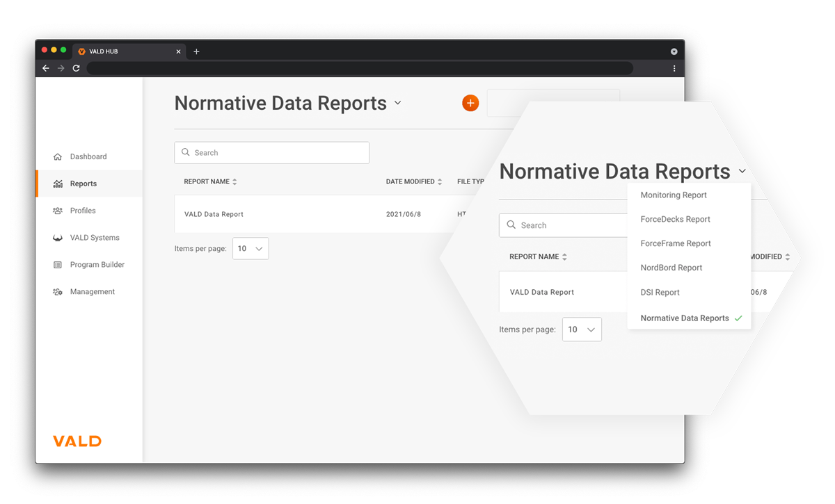Reload the page with refresh icon
Viewport: 835px width, 504px height.
(76, 68)
